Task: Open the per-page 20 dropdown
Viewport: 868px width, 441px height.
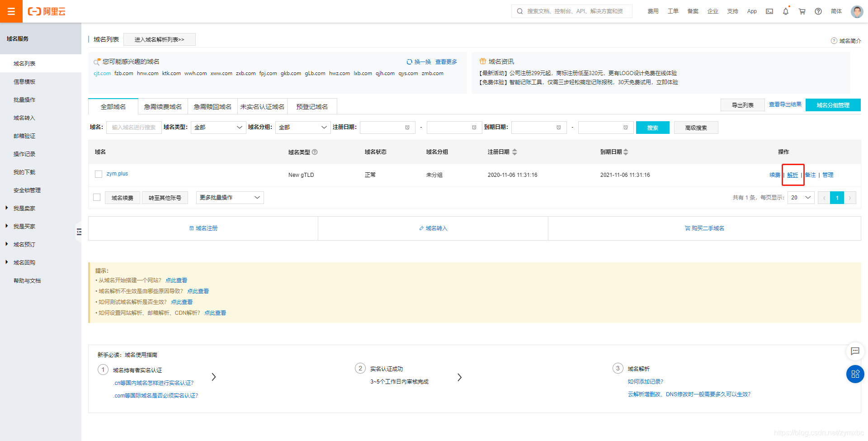Action: (801, 198)
